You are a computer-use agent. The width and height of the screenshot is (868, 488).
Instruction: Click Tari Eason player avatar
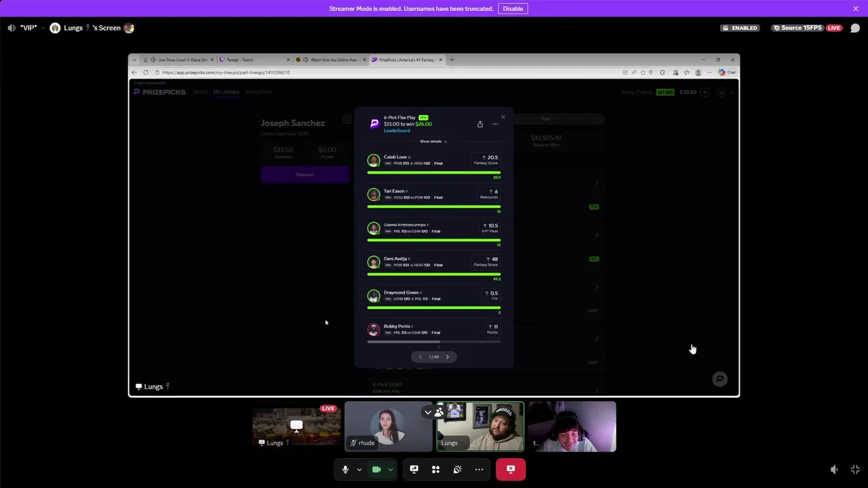(x=374, y=194)
